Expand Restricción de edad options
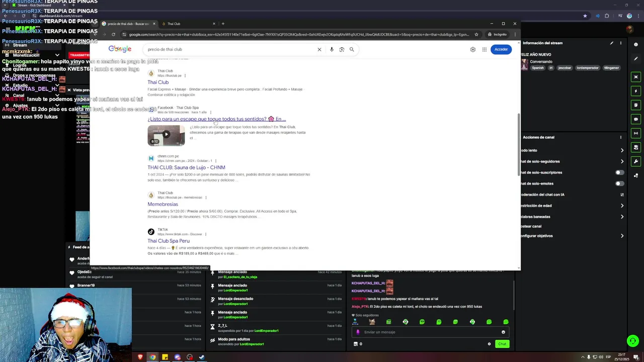This screenshot has height=362, width=644. [x=622, y=206]
